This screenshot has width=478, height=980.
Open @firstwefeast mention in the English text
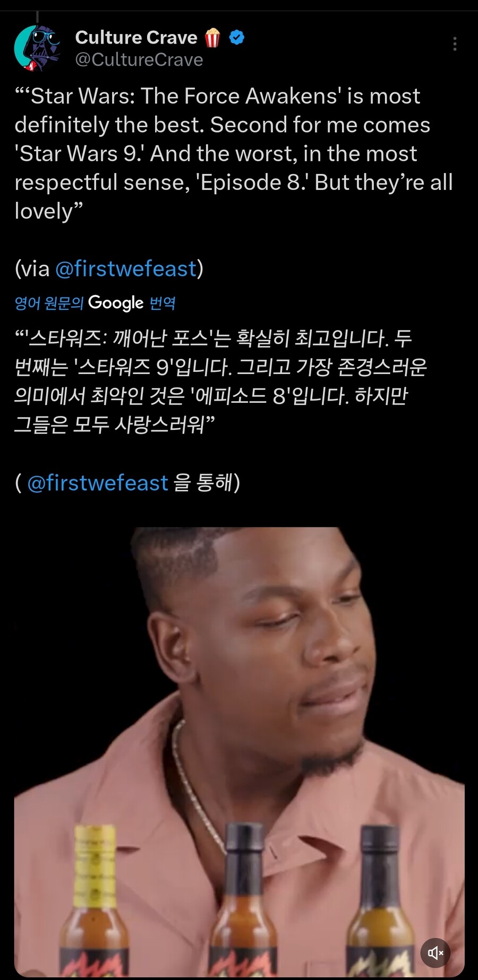pos(126,269)
